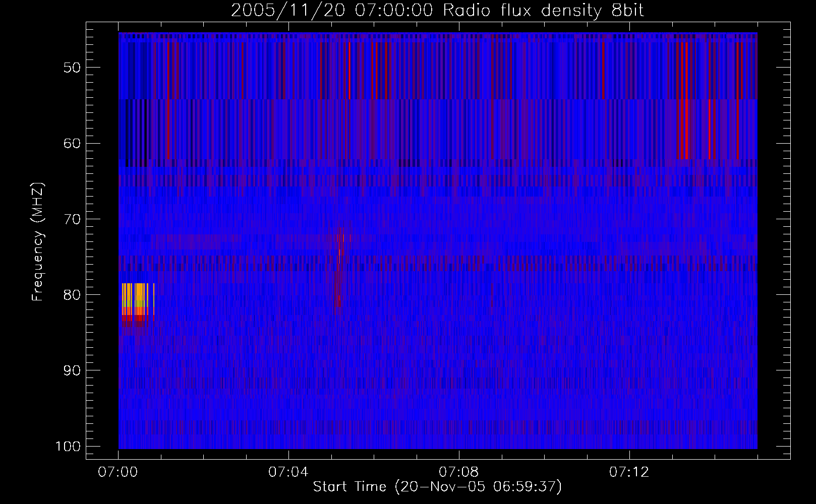The image size is (816, 504).
Task: Click the 07:12 time tick label
Action: click(x=629, y=472)
